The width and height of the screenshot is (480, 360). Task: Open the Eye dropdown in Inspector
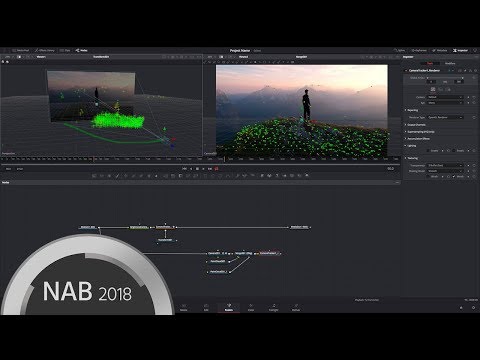(445, 103)
